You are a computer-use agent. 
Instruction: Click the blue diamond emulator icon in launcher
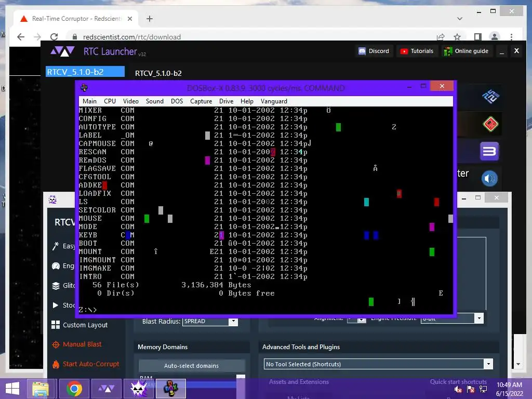pyautogui.click(x=490, y=97)
